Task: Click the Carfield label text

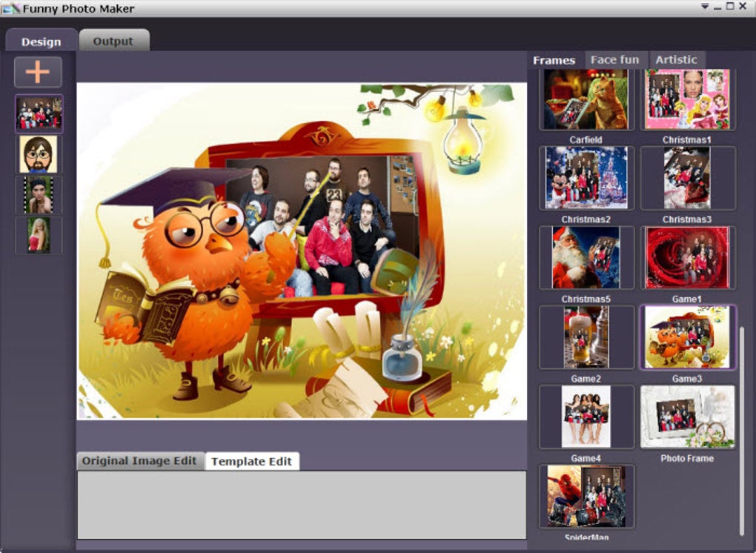Action: point(586,140)
